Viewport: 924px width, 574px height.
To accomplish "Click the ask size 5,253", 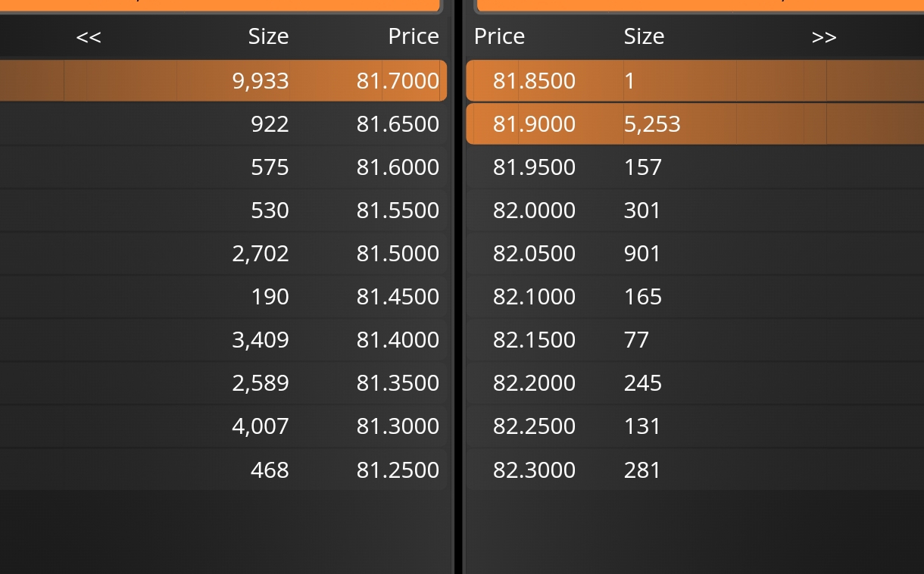I will click(652, 123).
